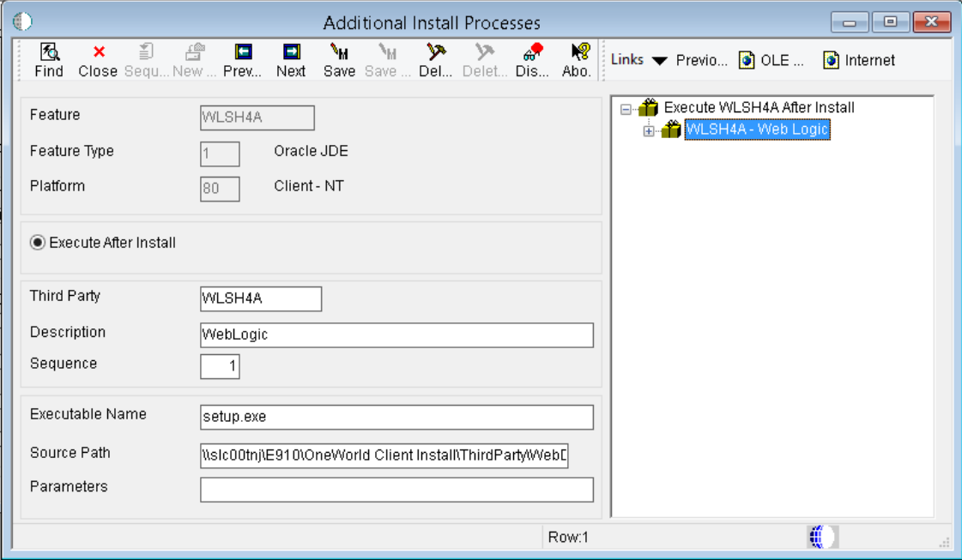Viewport: 962px width, 560px height.
Task: Click the Feature Type field
Action: pyautogui.click(x=220, y=154)
